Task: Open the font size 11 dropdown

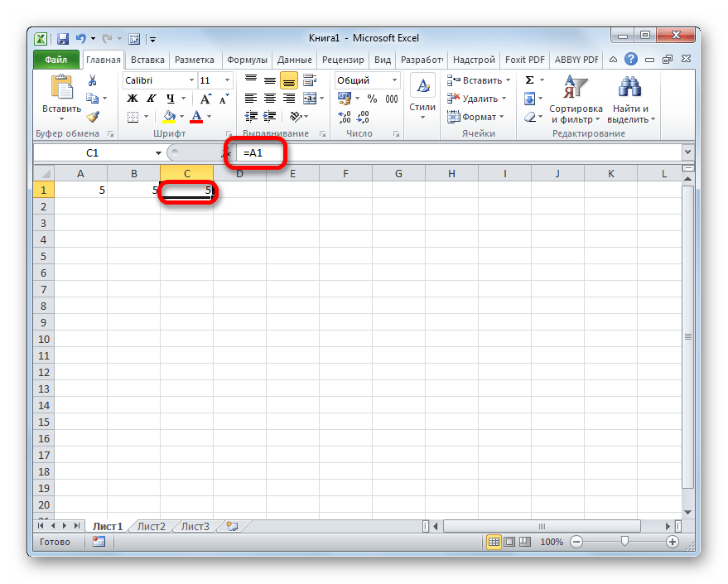Action: pyautogui.click(x=227, y=80)
